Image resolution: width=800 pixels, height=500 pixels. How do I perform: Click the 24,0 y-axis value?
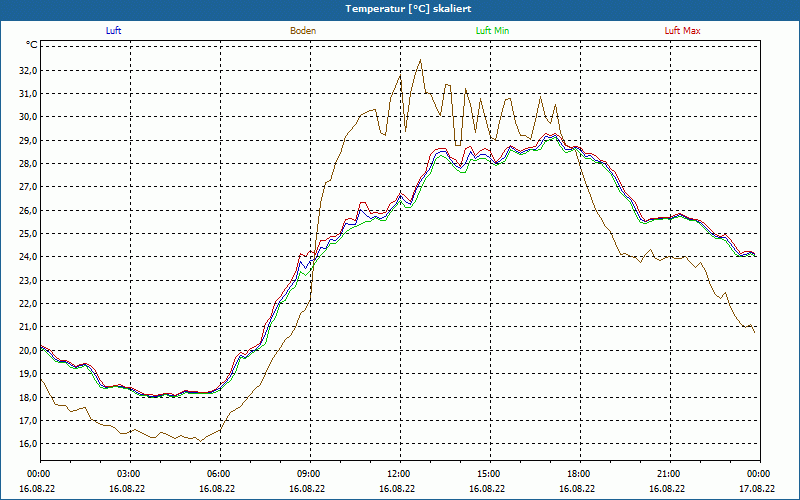point(28,257)
